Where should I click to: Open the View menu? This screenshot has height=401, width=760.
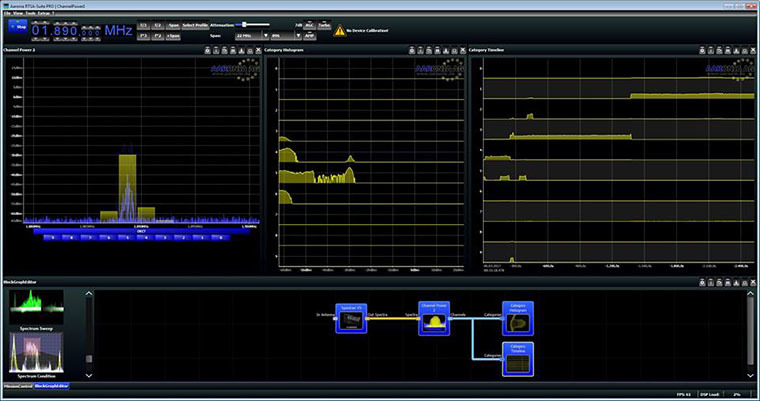coord(18,14)
